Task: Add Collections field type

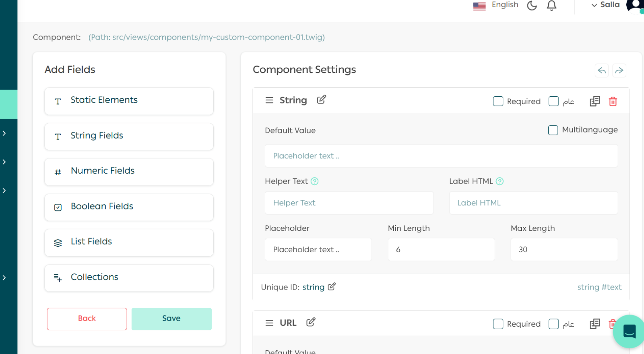Action: 129,278
